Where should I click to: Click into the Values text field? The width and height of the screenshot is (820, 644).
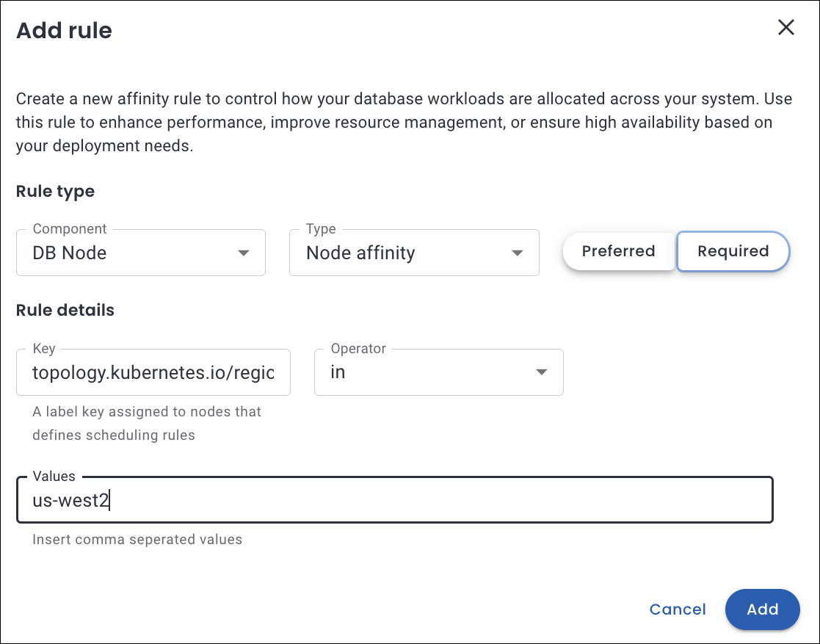(394, 501)
